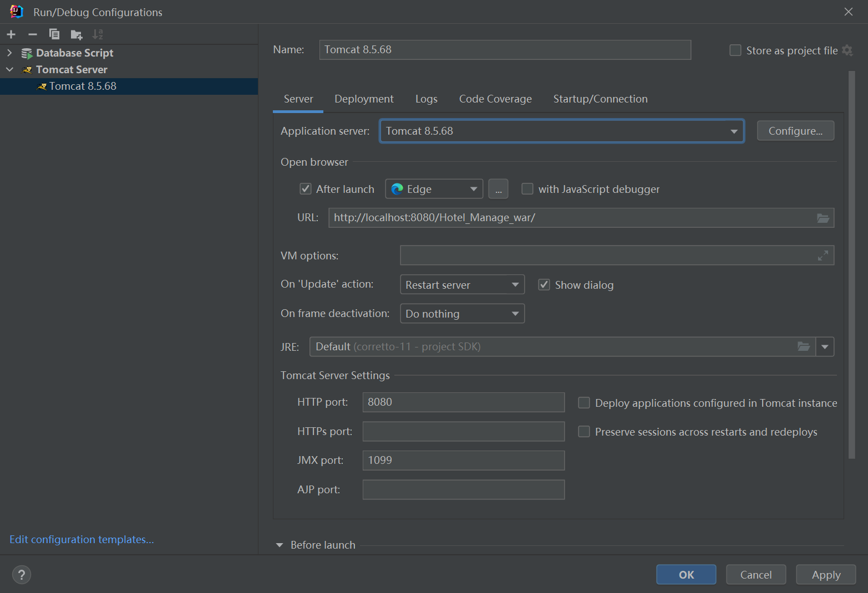The width and height of the screenshot is (868, 593).
Task: Copy the selected configuration
Action: 54,34
